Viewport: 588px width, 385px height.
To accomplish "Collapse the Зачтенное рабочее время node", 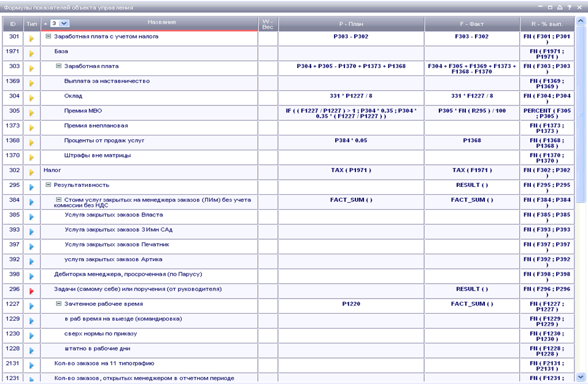I will (x=58, y=303).
